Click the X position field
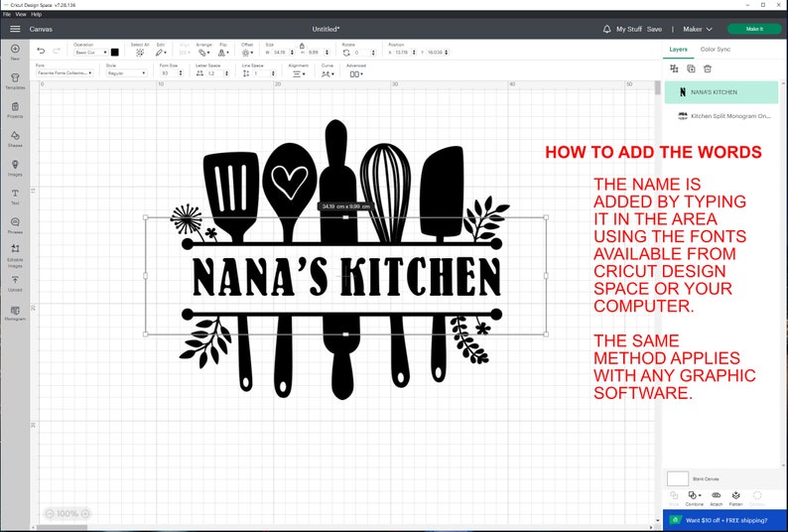 pos(404,53)
